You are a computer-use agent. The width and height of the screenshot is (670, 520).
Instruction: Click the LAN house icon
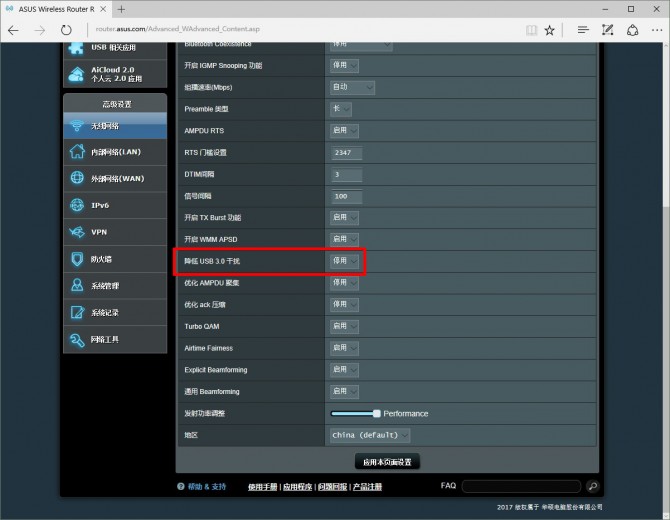[77, 151]
